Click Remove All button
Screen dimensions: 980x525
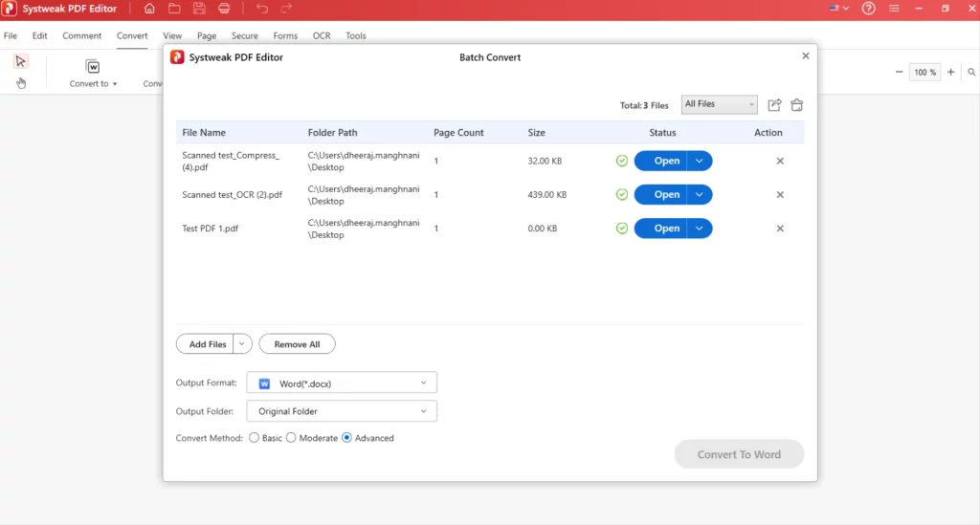[x=297, y=344]
